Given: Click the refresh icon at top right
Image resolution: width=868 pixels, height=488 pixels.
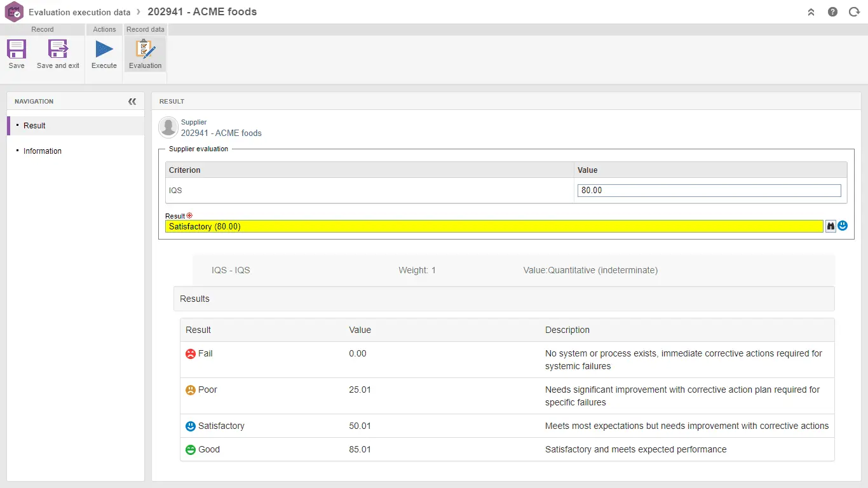Looking at the screenshot, I should click(854, 12).
